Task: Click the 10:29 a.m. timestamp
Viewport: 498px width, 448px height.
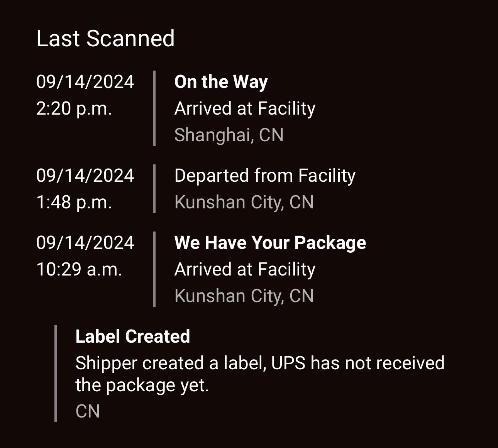Action: [79, 269]
